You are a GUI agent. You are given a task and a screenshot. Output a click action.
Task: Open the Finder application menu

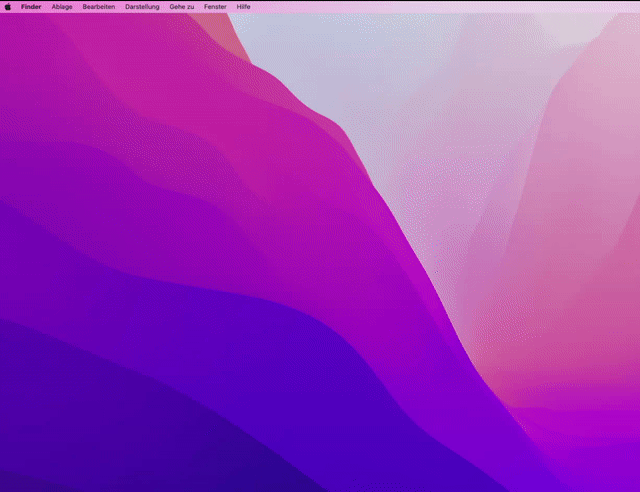click(x=31, y=6)
